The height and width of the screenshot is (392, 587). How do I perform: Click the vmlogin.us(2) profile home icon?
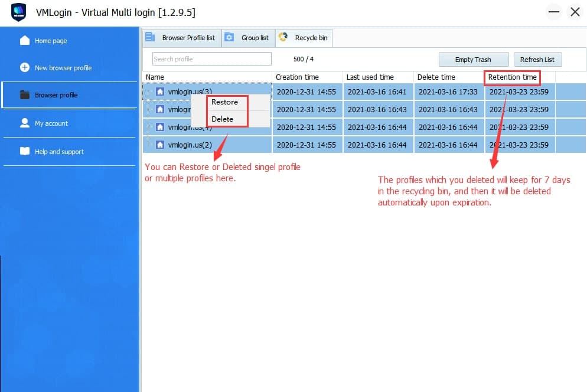tap(160, 145)
